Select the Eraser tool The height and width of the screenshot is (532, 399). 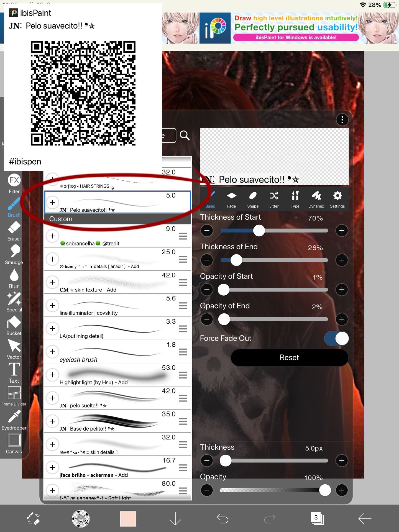pos(14,231)
